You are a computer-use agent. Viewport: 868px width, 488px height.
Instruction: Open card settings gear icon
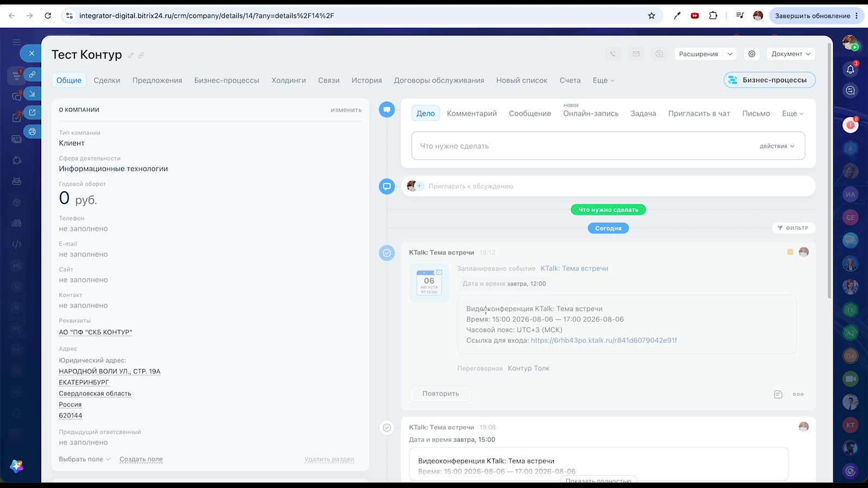pos(751,54)
